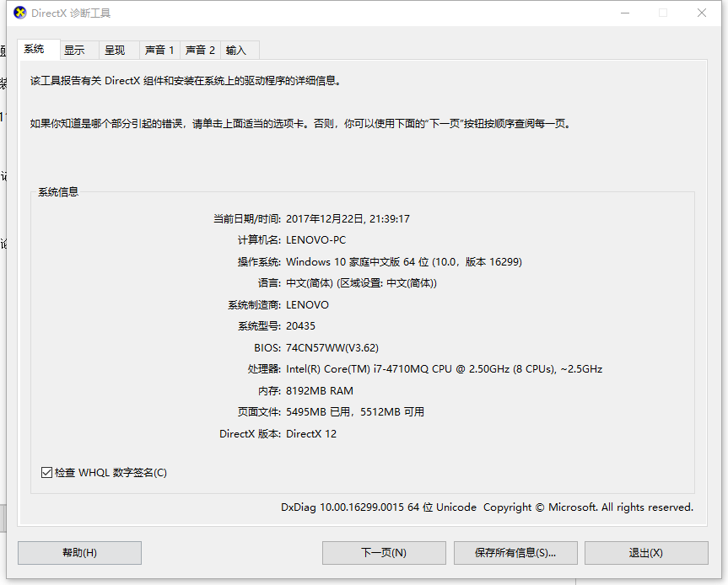
Task: Click memory value 8192MB RAM
Action: pos(320,390)
